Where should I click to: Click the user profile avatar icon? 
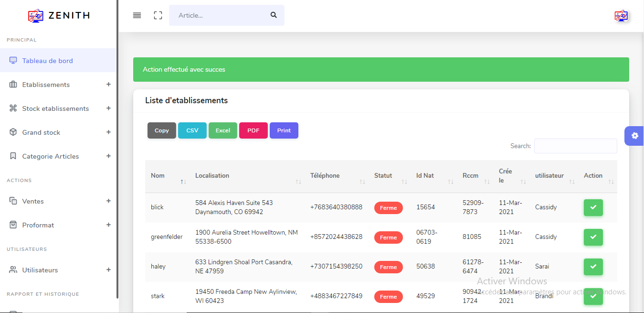point(621,16)
